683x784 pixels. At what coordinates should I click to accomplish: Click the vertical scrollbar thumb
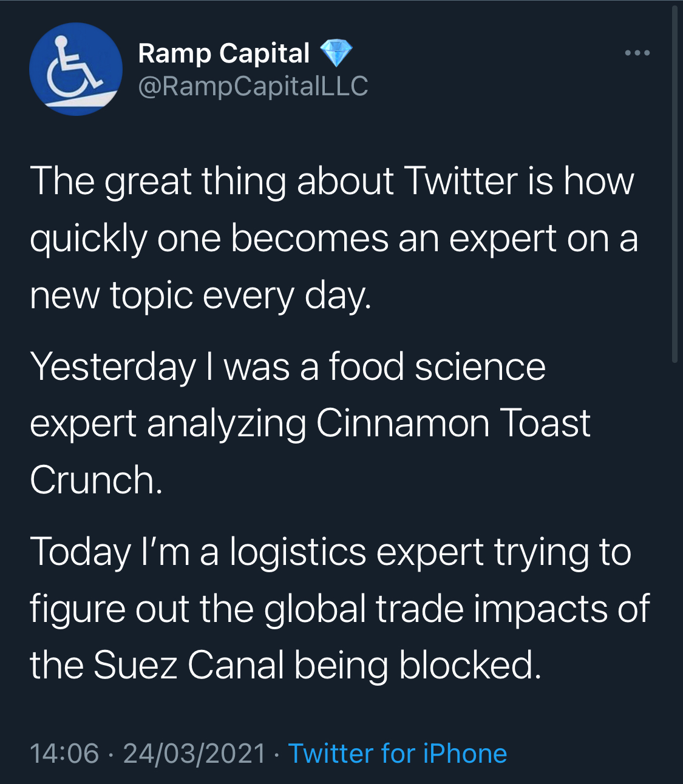674,182
